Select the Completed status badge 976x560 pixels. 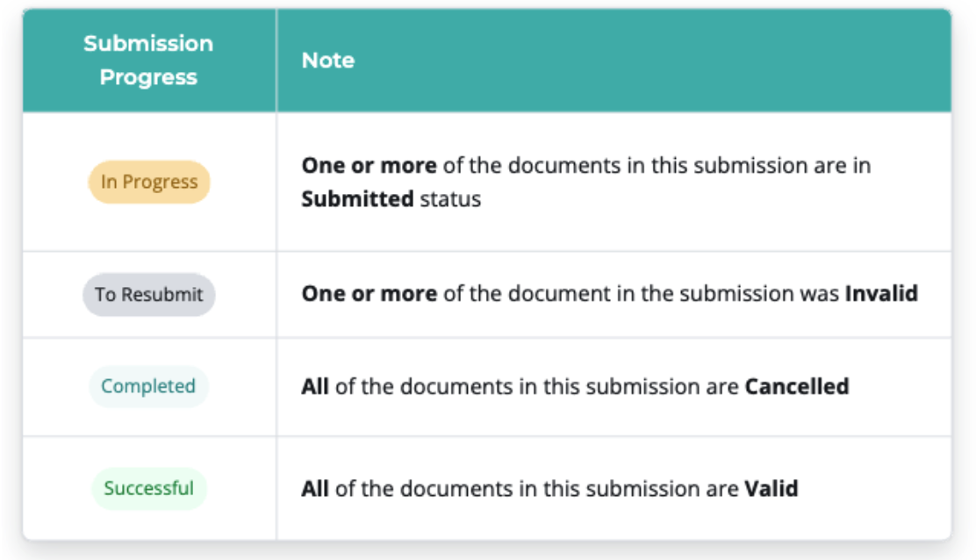tap(148, 386)
